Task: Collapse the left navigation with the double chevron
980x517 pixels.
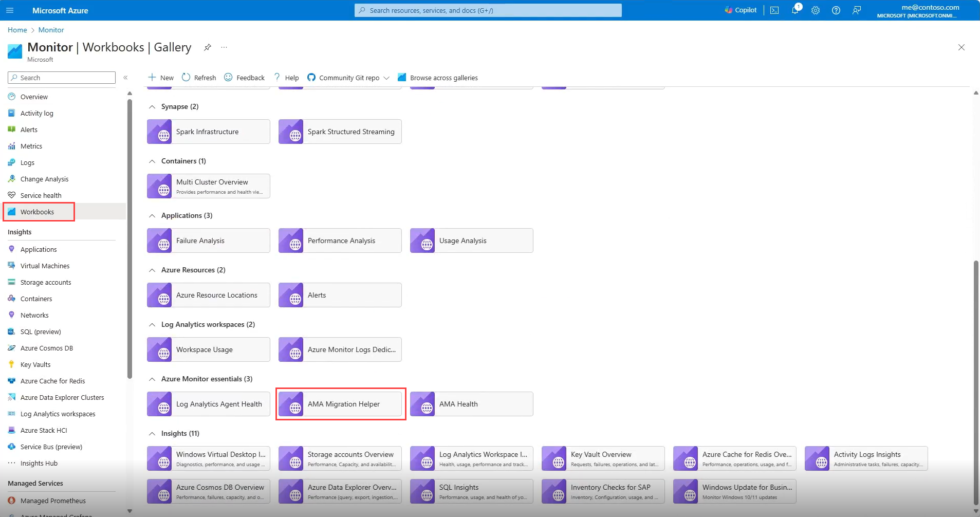Action: 125,78
